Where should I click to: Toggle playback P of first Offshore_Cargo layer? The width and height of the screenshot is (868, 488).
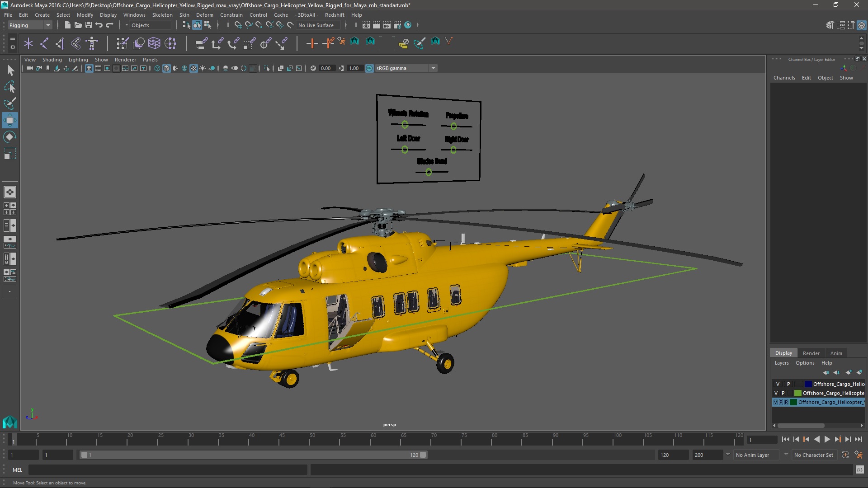click(x=788, y=384)
